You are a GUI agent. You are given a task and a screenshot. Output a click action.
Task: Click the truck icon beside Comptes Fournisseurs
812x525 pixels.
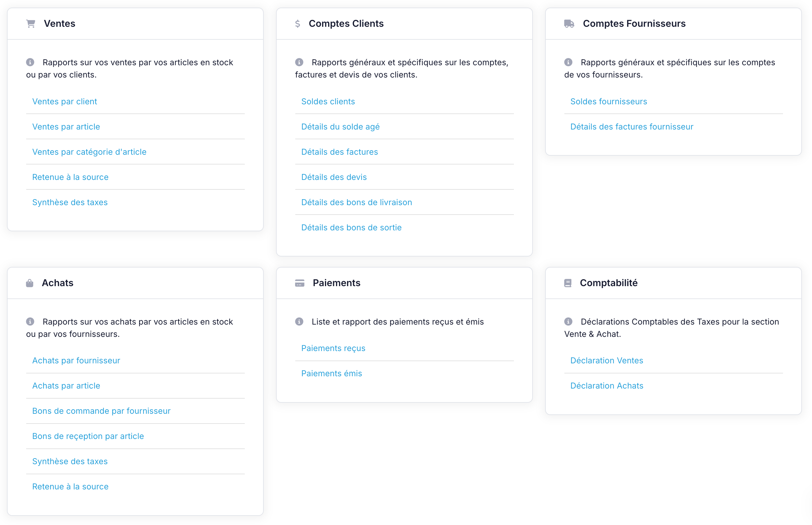pyautogui.click(x=569, y=24)
